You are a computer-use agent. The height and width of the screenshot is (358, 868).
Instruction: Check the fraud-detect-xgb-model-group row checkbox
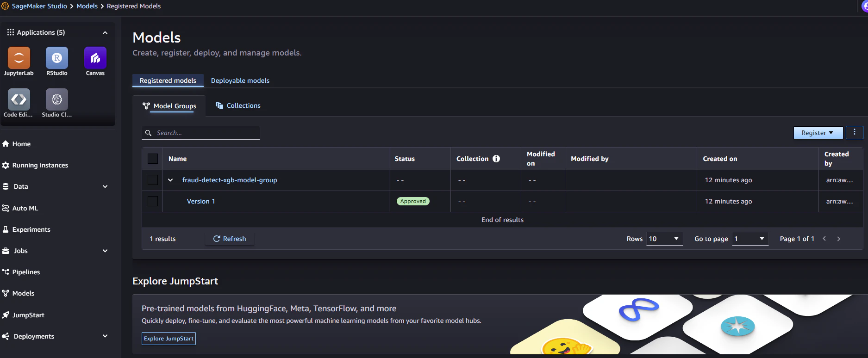[x=153, y=180]
